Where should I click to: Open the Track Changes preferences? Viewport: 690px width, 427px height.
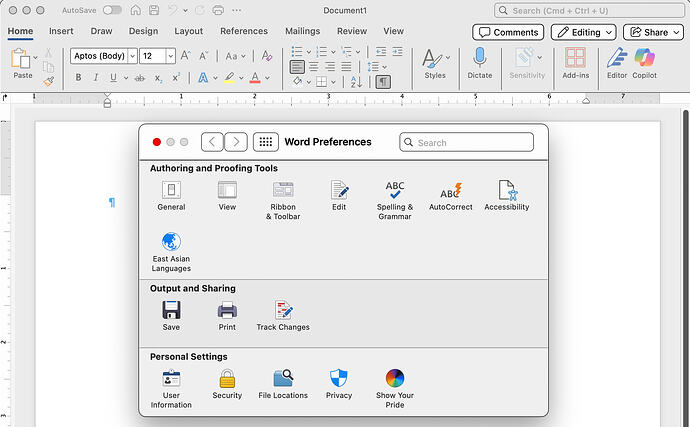click(283, 315)
